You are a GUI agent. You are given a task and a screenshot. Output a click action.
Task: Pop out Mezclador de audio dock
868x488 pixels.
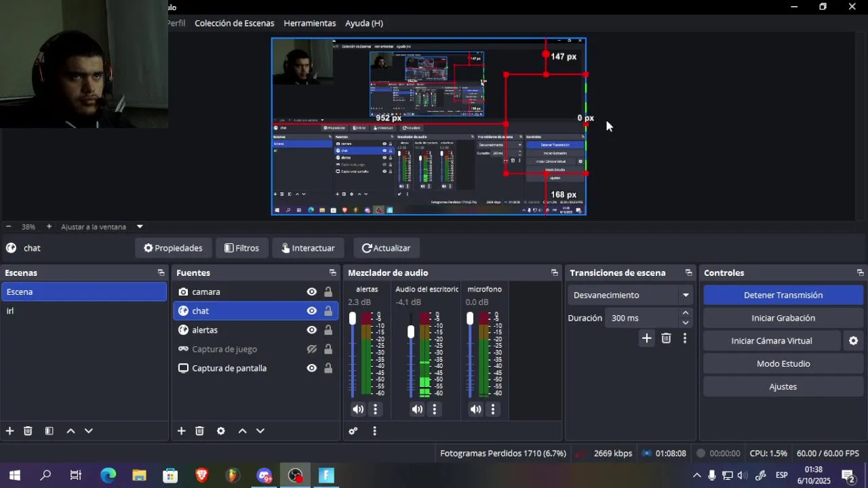pyautogui.click(x=554, y=272)
